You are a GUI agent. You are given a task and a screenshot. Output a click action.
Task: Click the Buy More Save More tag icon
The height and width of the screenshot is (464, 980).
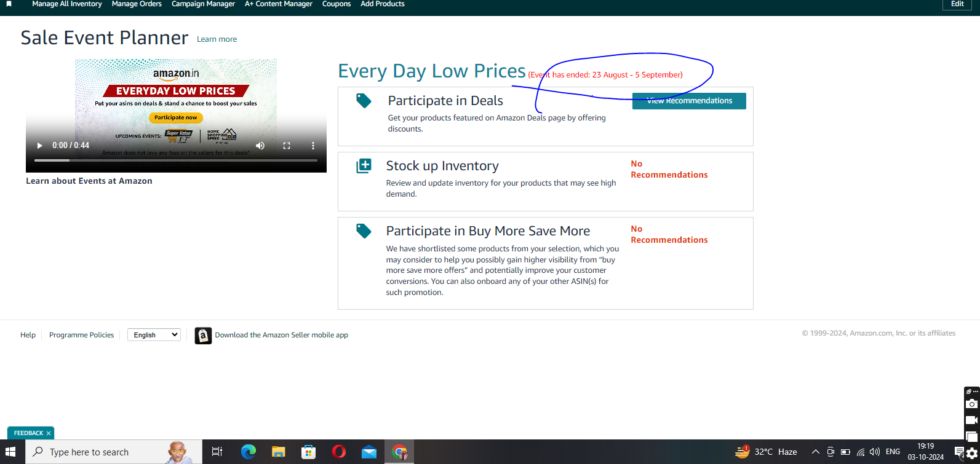tap(364, 231)
